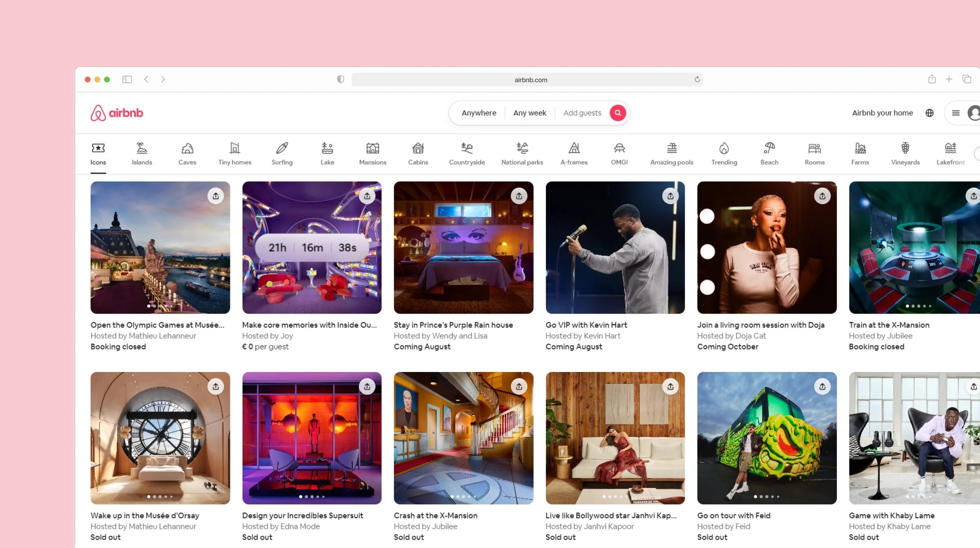Click Hosted by Wendy and Lisa text
The height and width of the screenshot is (548, 980).
pyautogui.click(x=441, y=336)
